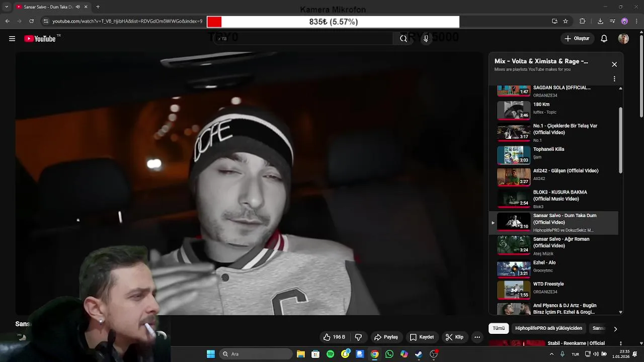644x362 pixels.
Task: Play BLOK3 - KUSURA BAKMA from the list
Action: [x=553, y=199]
